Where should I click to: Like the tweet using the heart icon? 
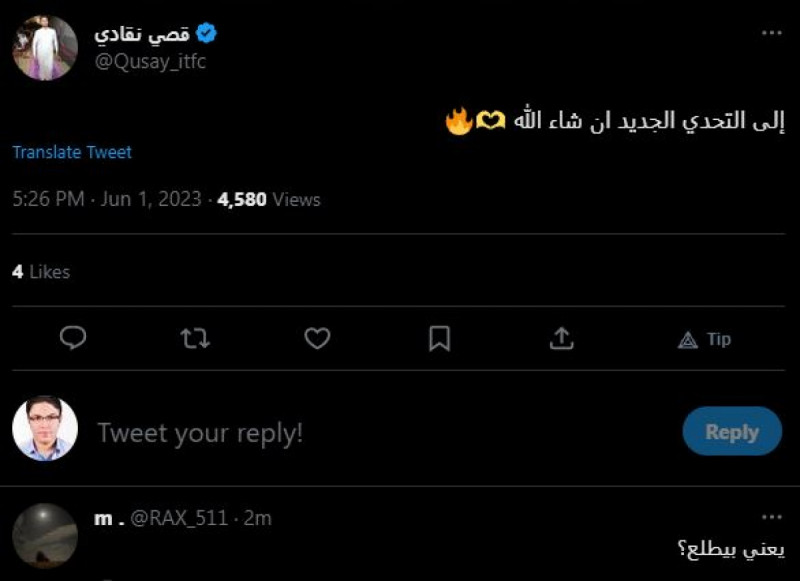[x=317, y=338]
